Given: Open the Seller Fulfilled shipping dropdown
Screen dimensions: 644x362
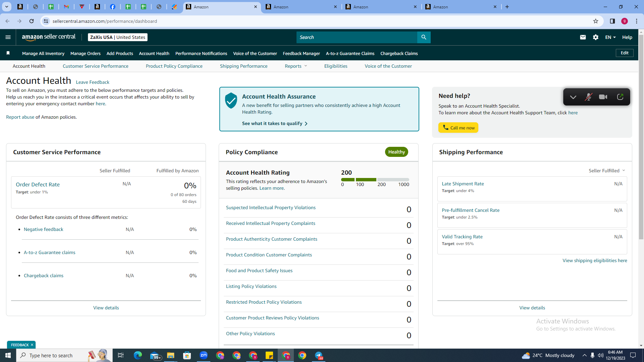Looking at the screenshot, I should 607,171.
